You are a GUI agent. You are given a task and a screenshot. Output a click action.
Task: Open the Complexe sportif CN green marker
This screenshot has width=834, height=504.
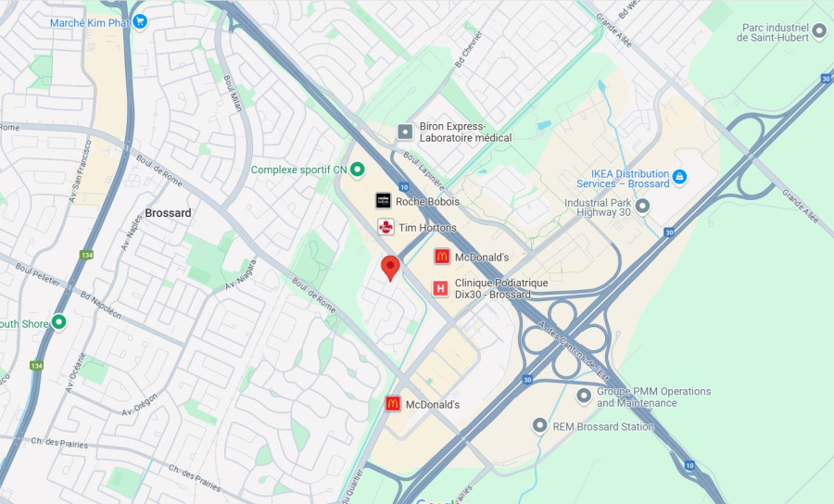[358, 170]
